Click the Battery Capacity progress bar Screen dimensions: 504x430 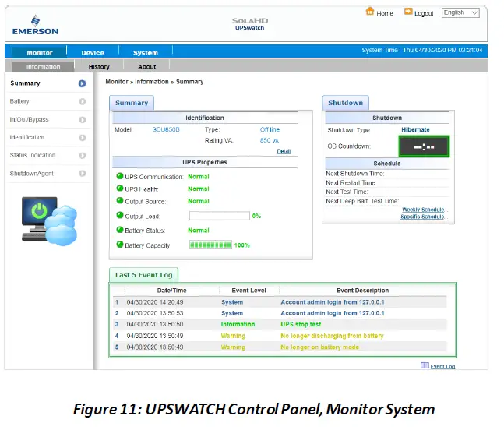[210, 245]
